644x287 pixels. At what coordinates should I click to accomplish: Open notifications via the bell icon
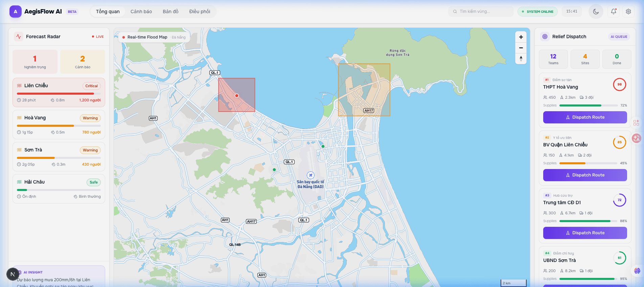coord(613,11)
